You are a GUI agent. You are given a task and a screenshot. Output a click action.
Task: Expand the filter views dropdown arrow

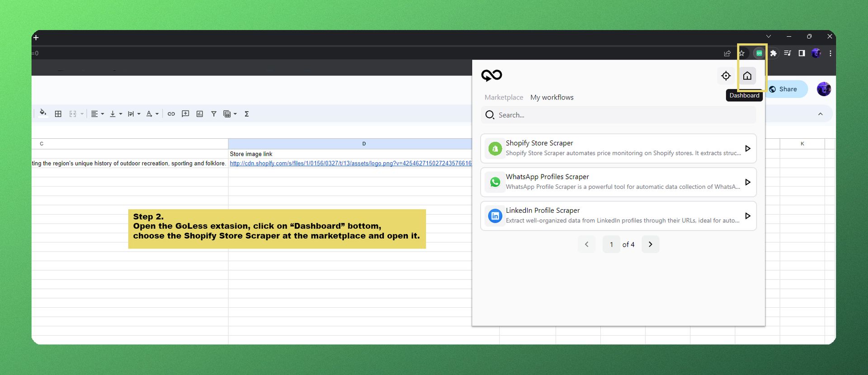tap(235, 114)
